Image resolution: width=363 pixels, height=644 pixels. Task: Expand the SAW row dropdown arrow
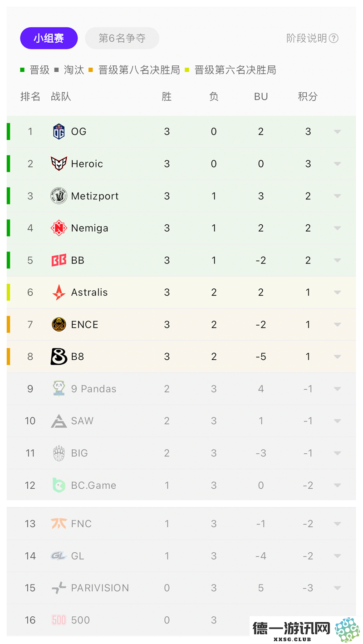coord(337,421)
